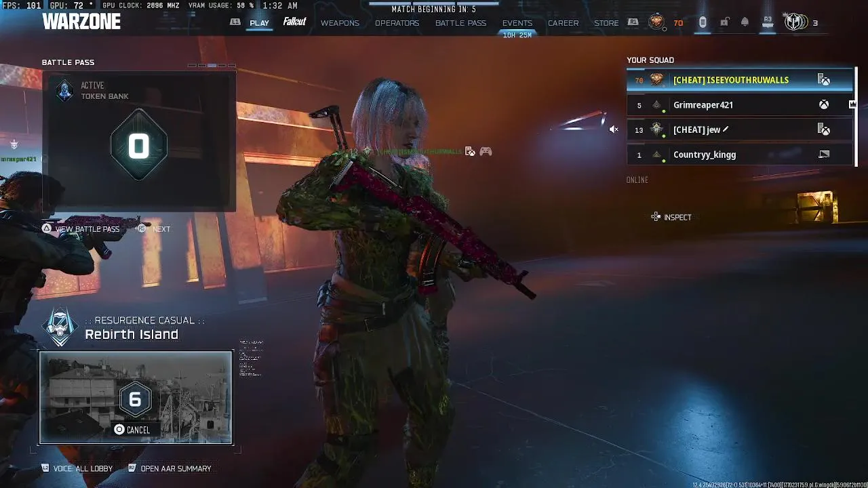Open AAR Summary
Image resolution: width=868 pixels, height=488 pixels.
tap(170, 468)
